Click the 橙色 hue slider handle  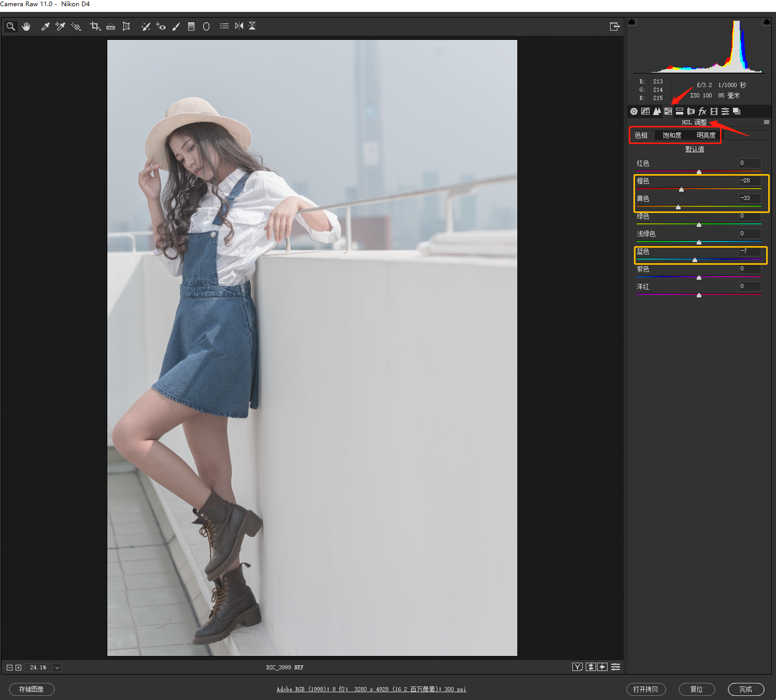pyautogui.click(x=681, y=190)
